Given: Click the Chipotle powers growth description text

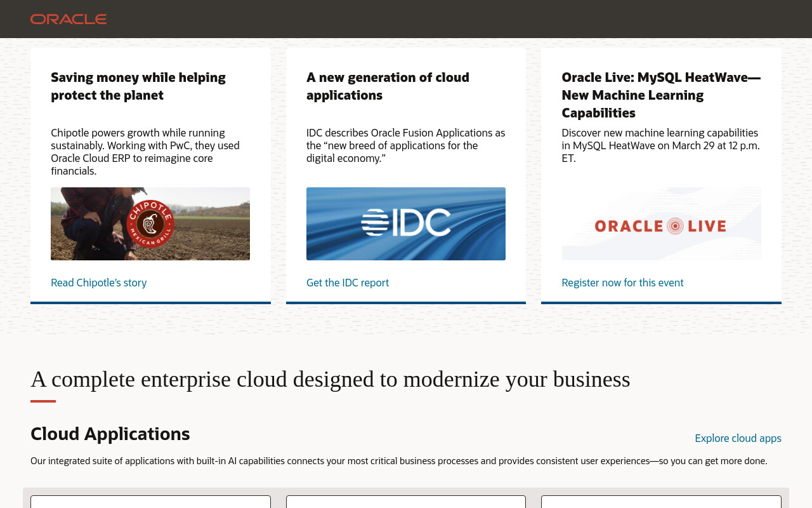Looking at the screenshot, I should tap(145, 152).
